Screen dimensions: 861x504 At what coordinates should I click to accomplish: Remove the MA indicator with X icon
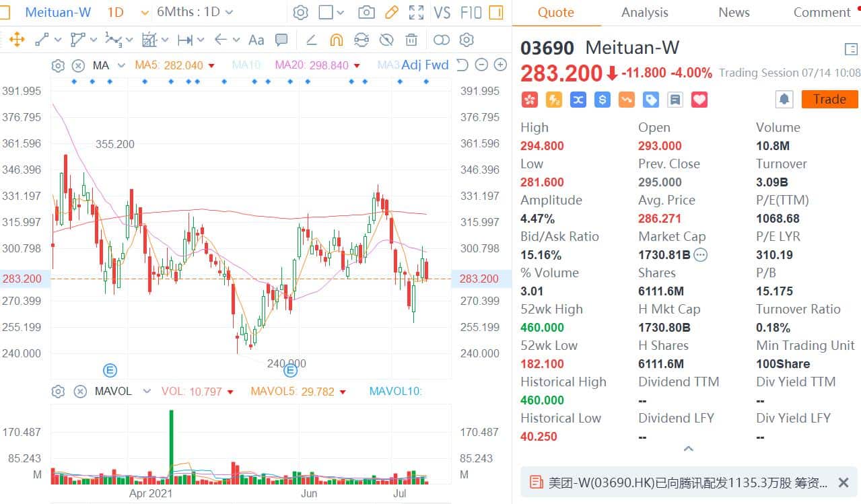pyautogui.click(x=78, y=65)
